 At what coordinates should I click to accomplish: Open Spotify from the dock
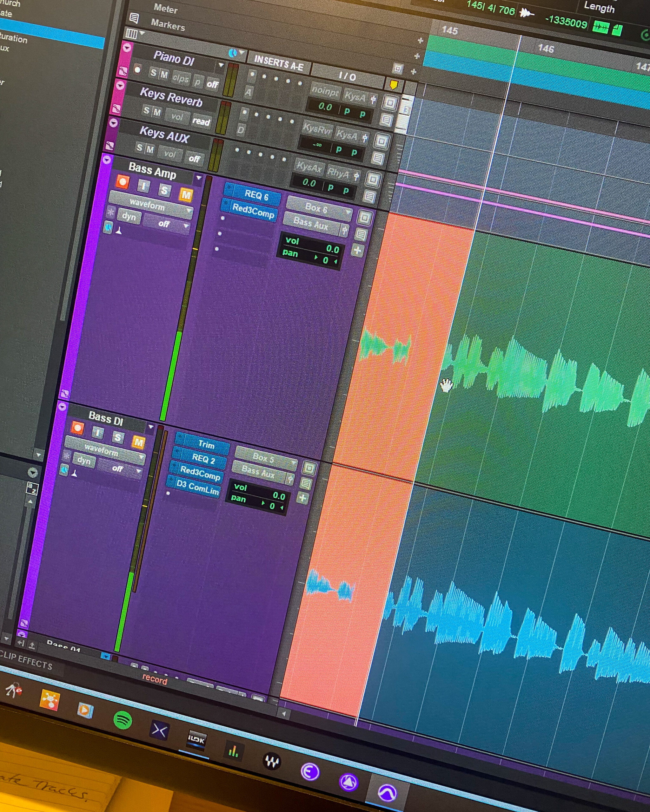[x=123, y=720]
